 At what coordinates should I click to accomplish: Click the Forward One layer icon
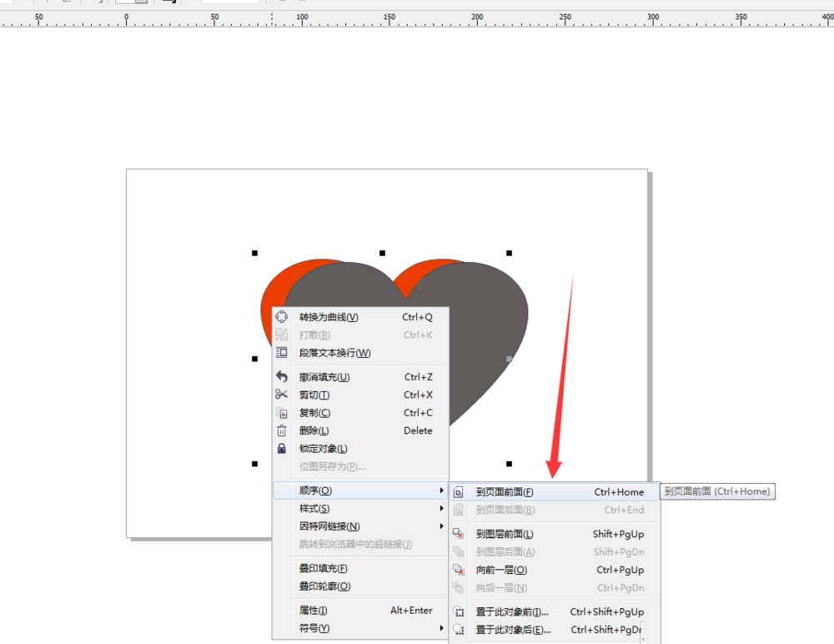pos(458,570)
